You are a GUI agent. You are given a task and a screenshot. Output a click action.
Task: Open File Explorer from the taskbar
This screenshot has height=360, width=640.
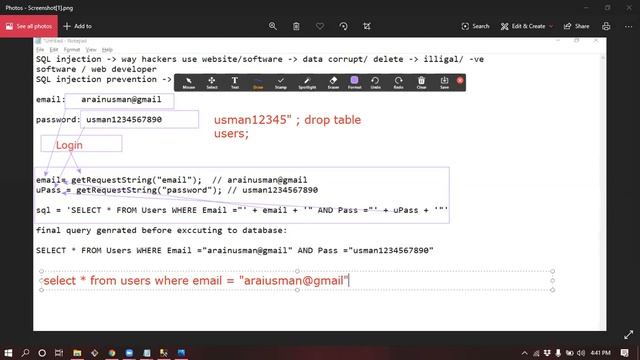tap(77, 353)
